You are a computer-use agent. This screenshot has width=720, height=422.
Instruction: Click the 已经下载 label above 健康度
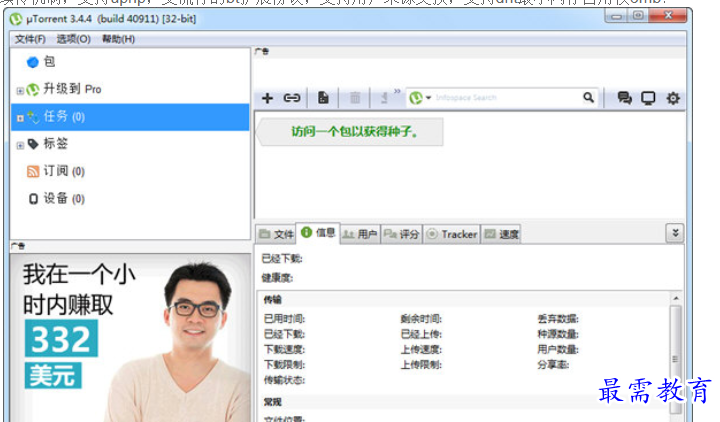click(x=282, y=259)
